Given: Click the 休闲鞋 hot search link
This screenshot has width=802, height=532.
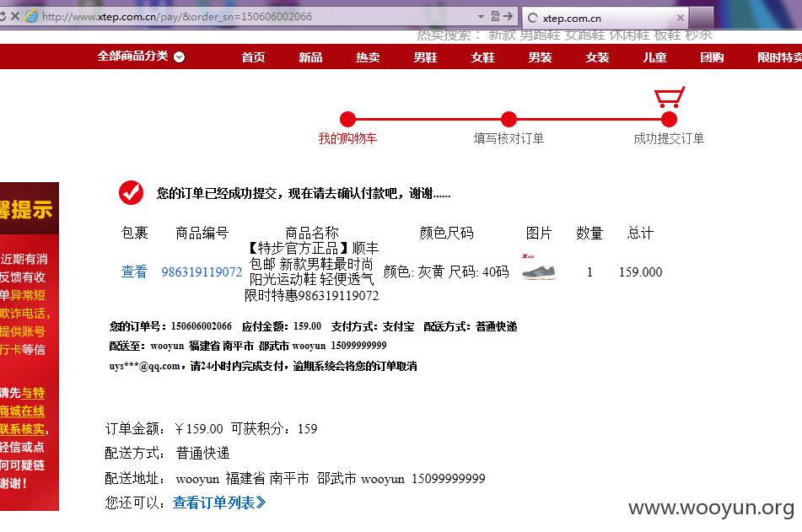Looking at the screenshot, I should click(629, 35).
